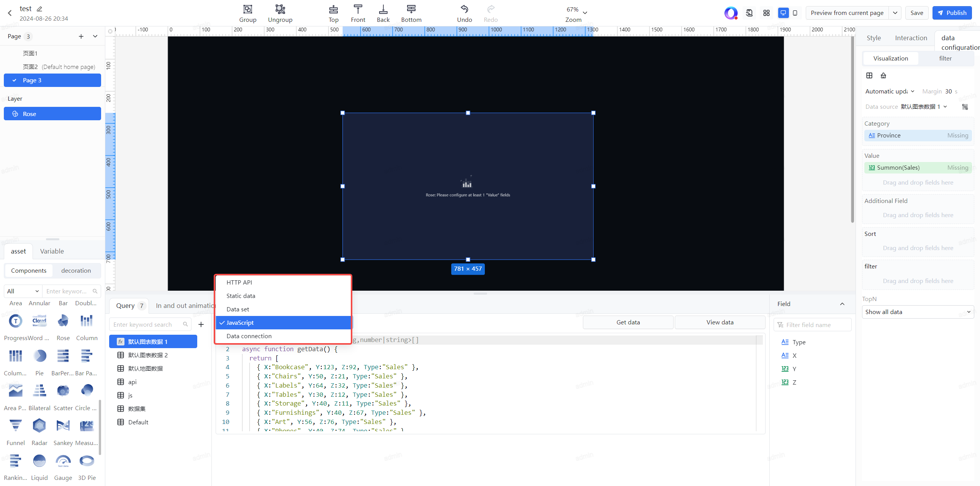This screenshot has height=486, width=980.
Task: Expand the preview options arrow
Action: (x=895, y=13)
